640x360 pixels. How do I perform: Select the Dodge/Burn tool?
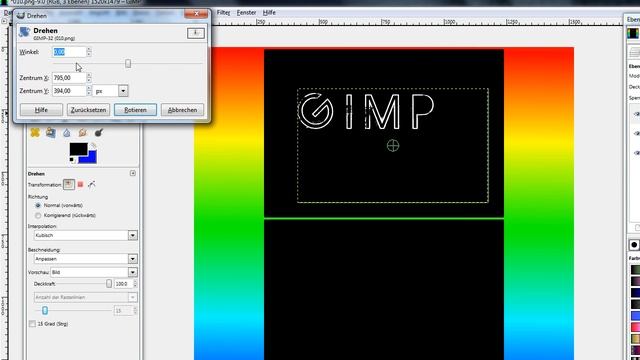98,133
